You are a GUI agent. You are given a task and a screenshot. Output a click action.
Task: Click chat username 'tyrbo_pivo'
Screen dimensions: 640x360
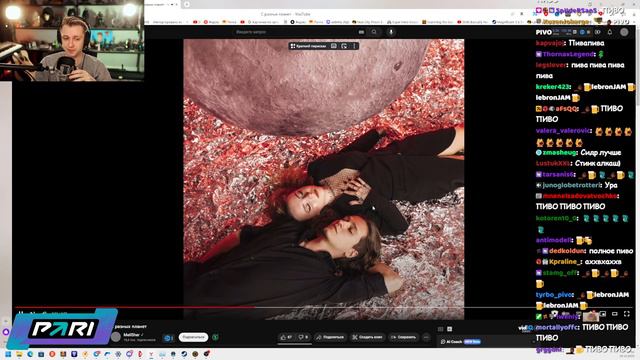(x=554, y=294)
